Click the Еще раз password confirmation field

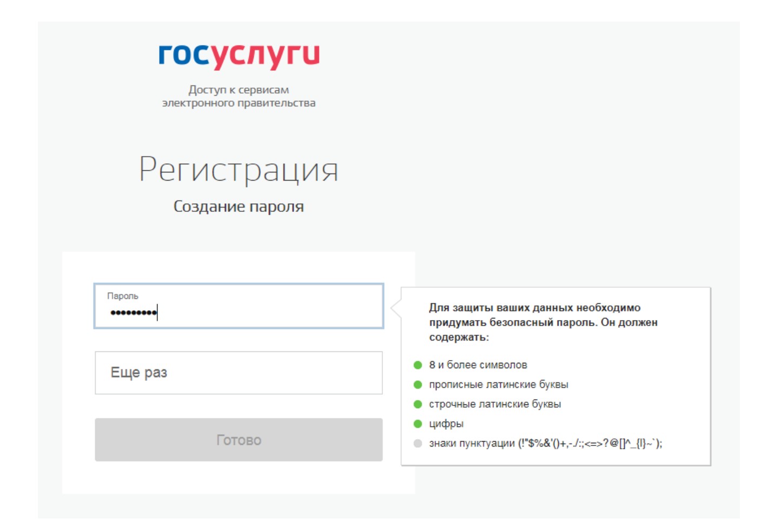239,373
